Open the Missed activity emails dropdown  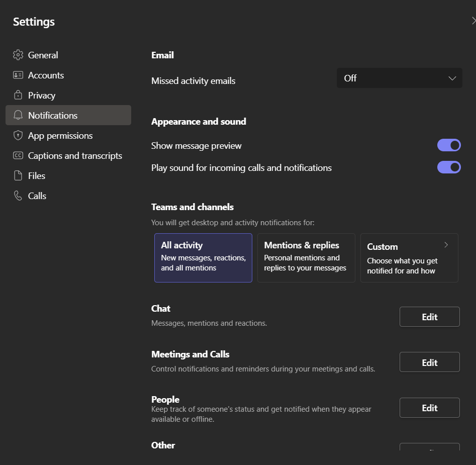point(399,78)
